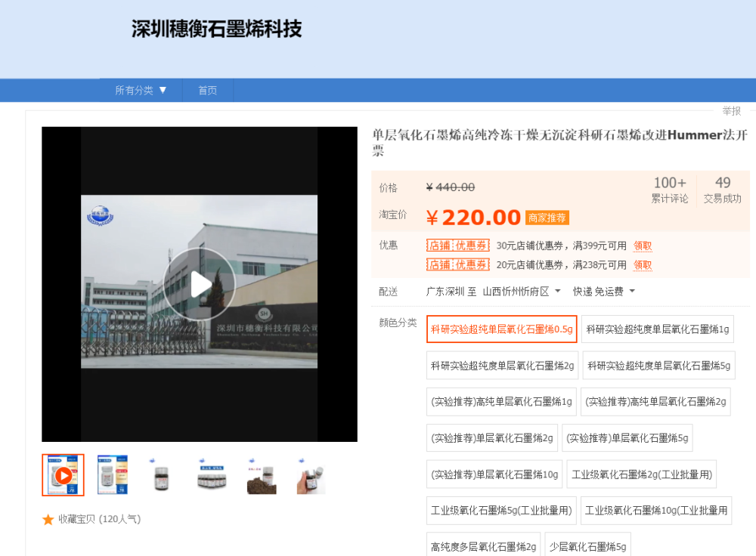Select the 工业级氧化石墨烯5g(工业批量用) variant
This screenshot has height=556, width=756.
pos(500,510)
